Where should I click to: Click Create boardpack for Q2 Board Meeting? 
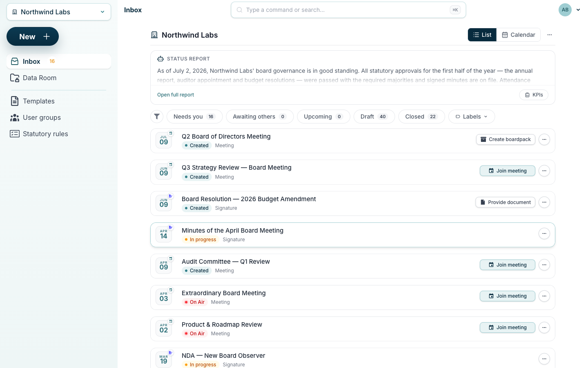click(506, 139)
